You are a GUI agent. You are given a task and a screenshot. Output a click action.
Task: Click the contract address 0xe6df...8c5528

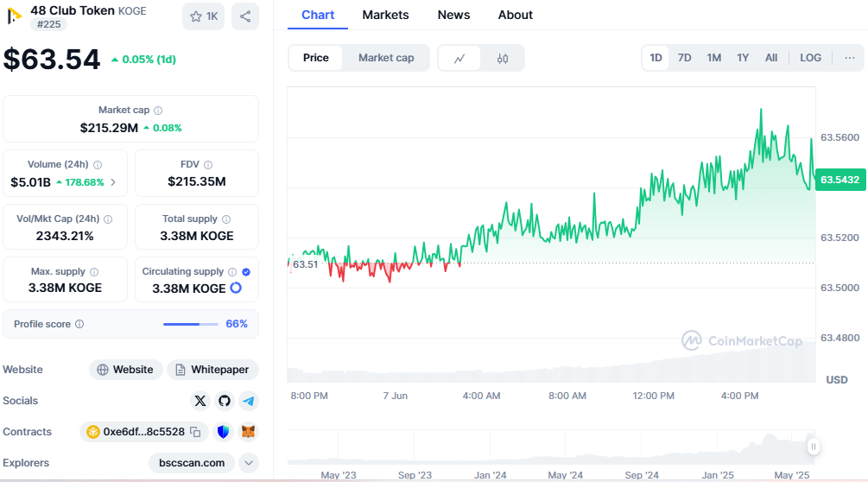point(144,432)
